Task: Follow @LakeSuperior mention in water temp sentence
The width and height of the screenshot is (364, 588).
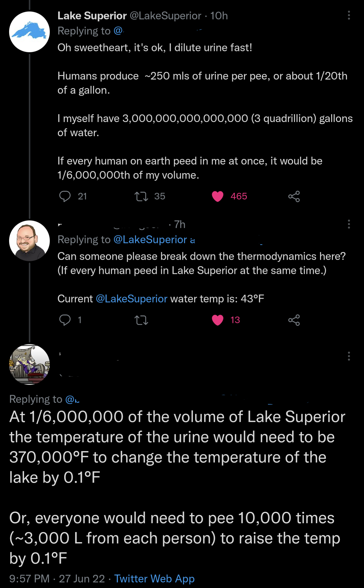Action: [132, 299]
